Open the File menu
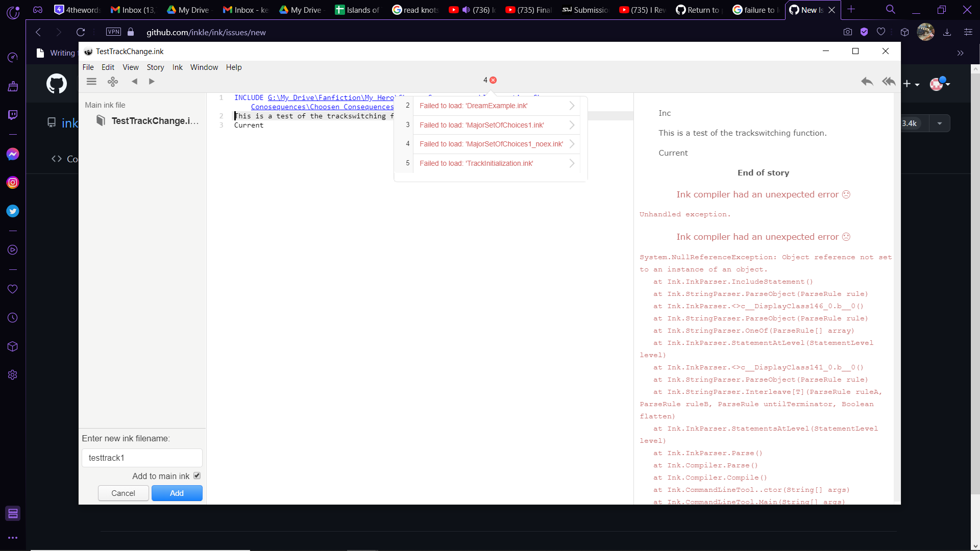Screen dimensions: 980x551 tap(88, 67)
